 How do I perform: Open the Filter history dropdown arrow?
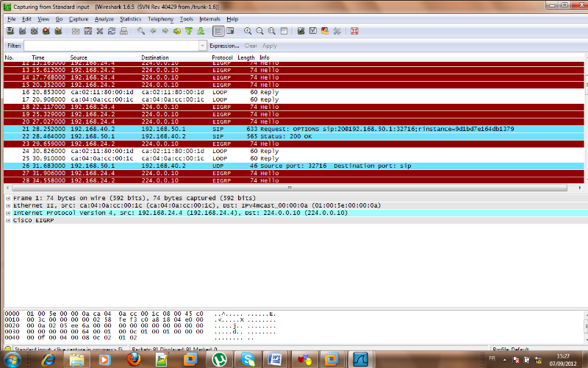pyautogui.click(x=202, y=46)
